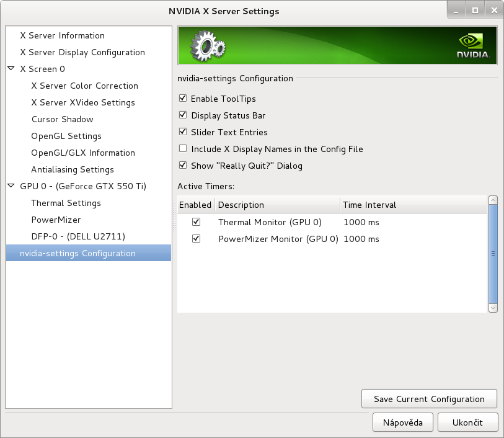Click the Description column header
This screenshot has height=438, width=504.
tap(277, 205)
